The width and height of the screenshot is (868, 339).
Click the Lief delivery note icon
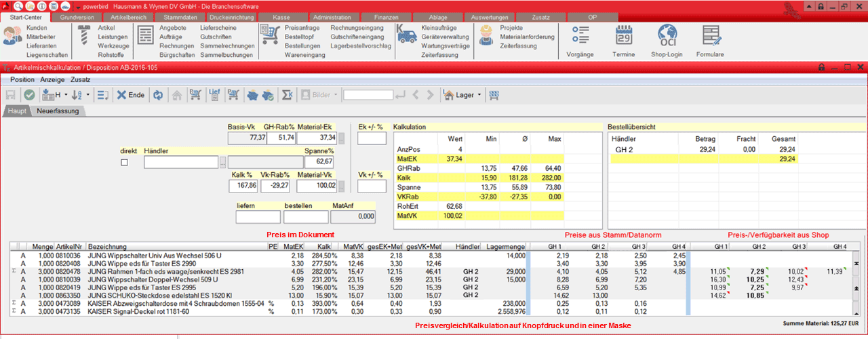pyautogui.click(x=214, y=95)
